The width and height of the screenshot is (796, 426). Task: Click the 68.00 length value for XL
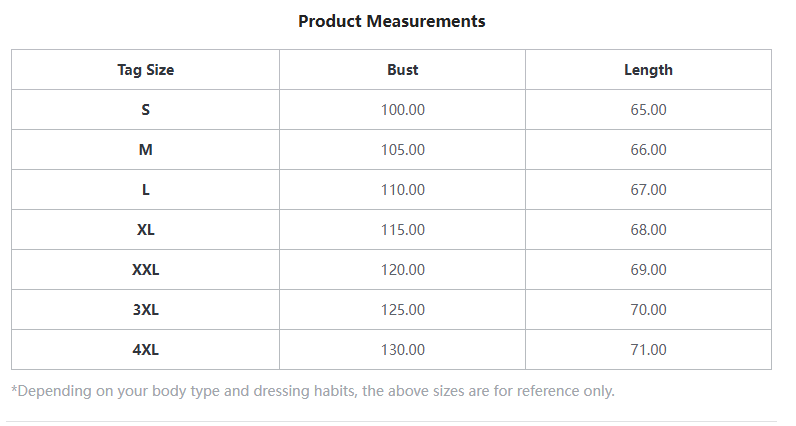click(x=648, y=230)
